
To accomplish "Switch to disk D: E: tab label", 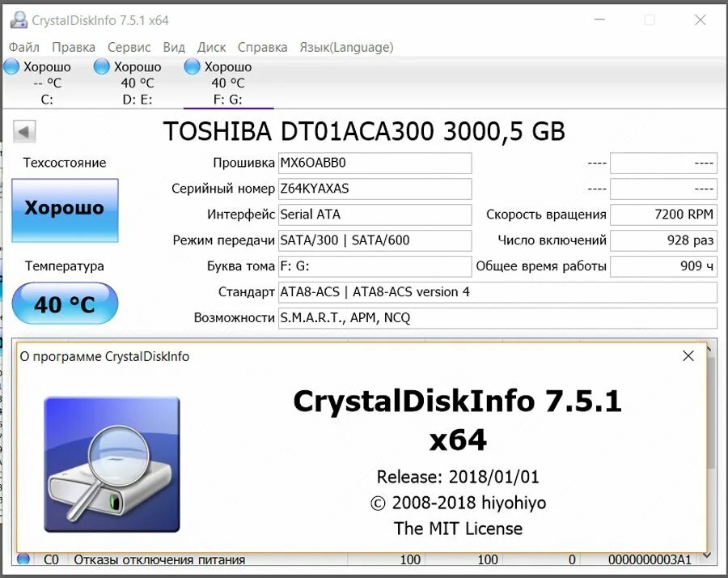I will pos(138,100).
